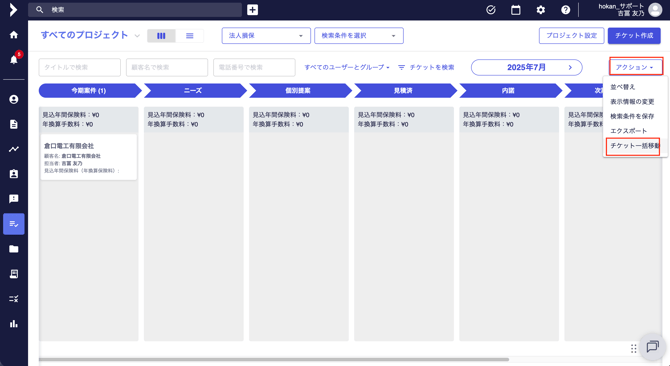Switch to list view
The width and height of the screenshot is (670, 366).
click(190, 36)
